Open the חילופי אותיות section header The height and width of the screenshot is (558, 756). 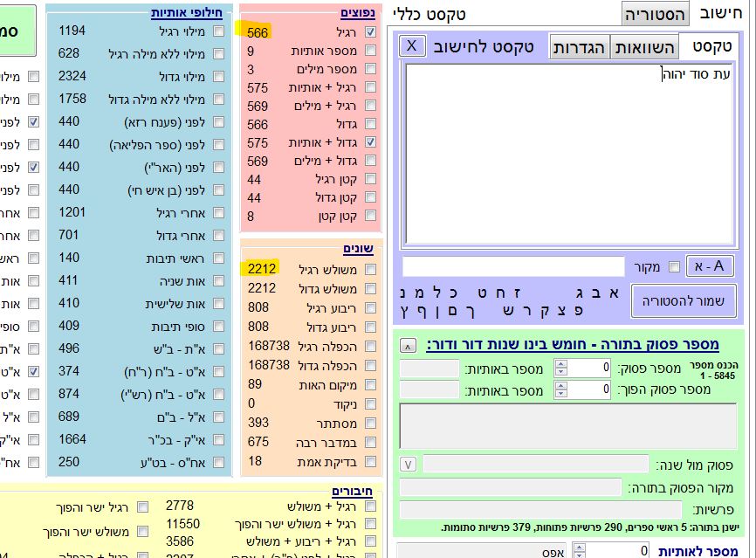coord(186,13)
